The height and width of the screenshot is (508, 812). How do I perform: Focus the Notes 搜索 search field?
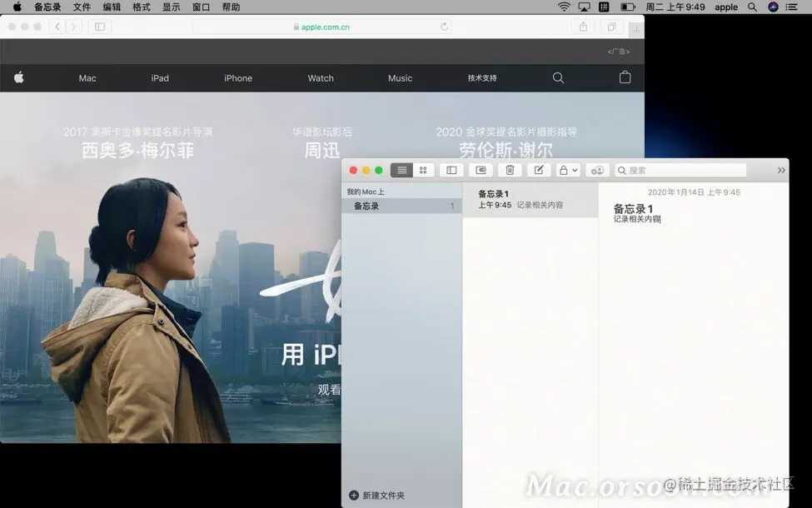(x=680, y=171)
